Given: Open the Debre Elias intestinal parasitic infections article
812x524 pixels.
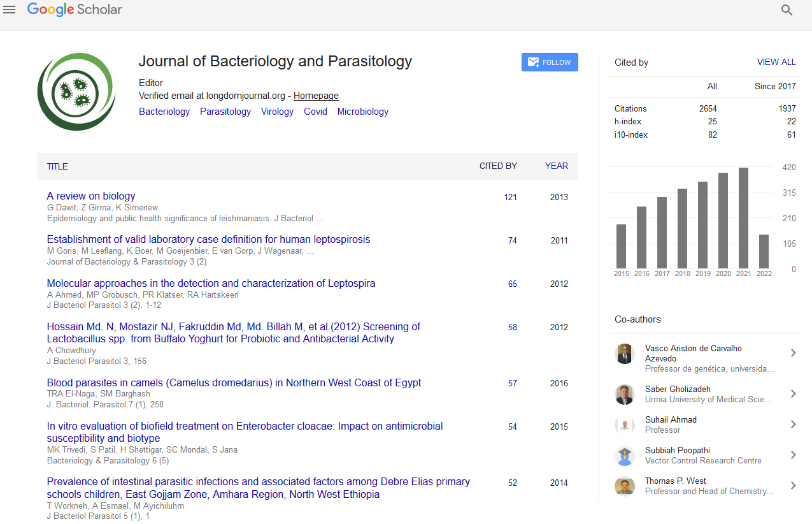Looking at the screenshot, I should [259, 488].
